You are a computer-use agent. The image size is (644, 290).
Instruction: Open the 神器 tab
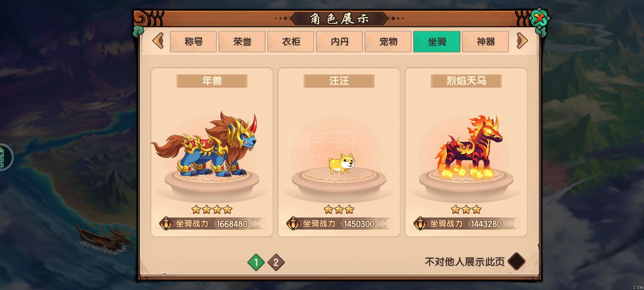coord(485,42)
